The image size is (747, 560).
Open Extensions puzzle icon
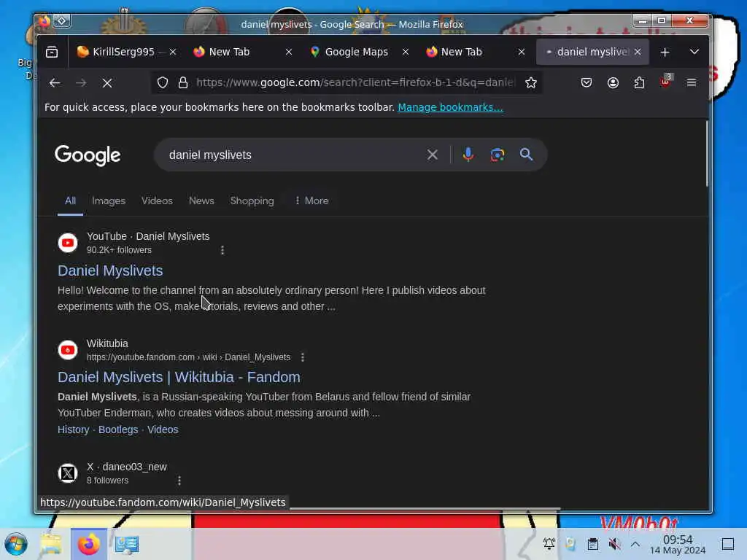point(639,82)
